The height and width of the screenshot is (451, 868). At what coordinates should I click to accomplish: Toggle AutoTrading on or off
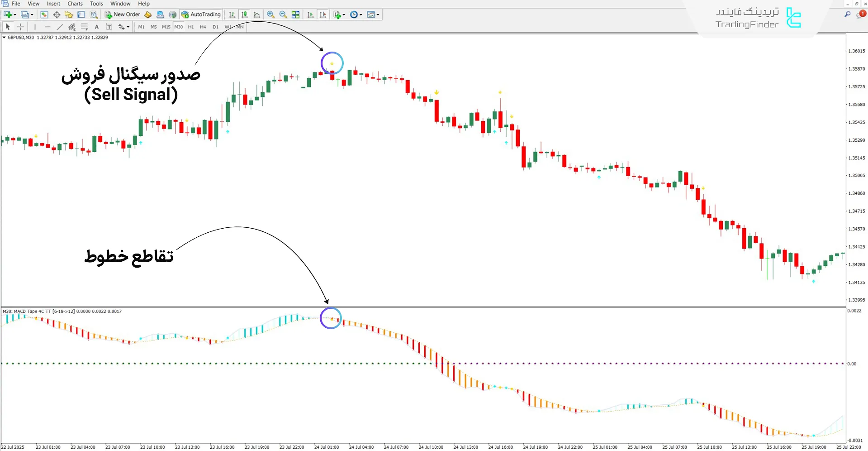tap(201, 14)
